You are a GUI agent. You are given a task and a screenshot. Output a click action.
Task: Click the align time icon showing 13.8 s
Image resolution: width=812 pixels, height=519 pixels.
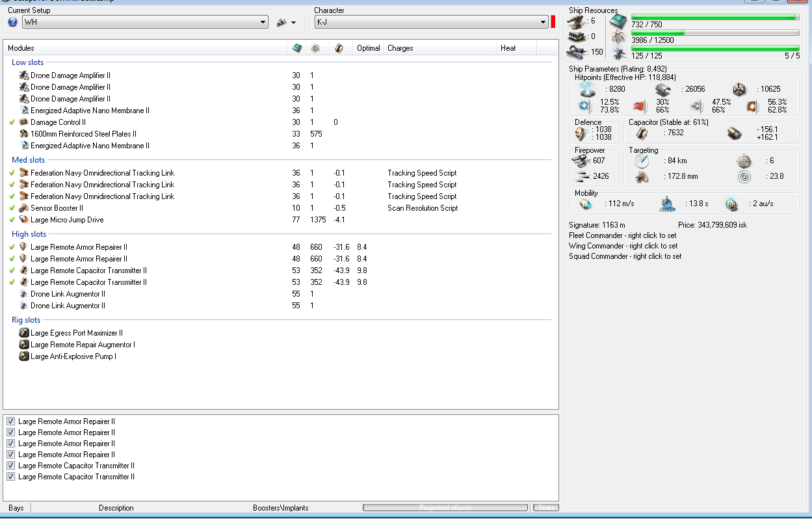[666, 204]
